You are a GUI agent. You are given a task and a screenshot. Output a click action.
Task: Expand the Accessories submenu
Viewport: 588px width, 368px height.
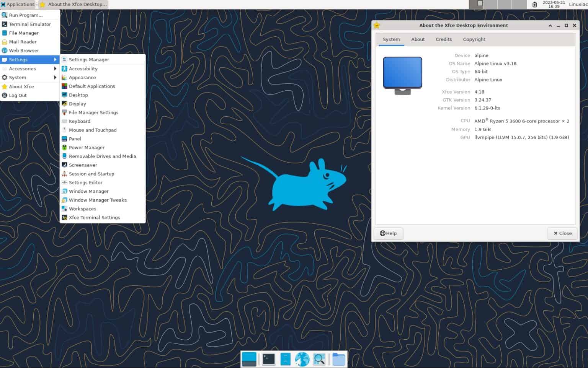[x=21, y=68]
